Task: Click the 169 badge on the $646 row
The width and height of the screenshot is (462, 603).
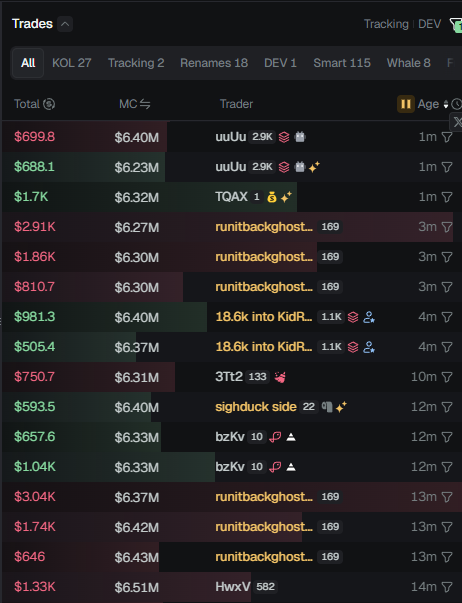Action: click(330, 557)
